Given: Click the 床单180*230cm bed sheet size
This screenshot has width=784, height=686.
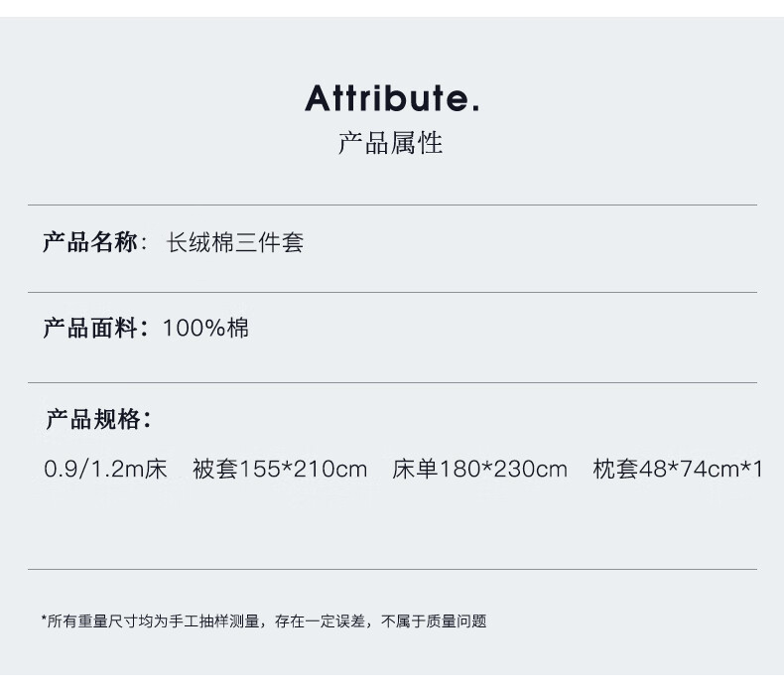Looking at the screenshot, I should click(480, 469).
